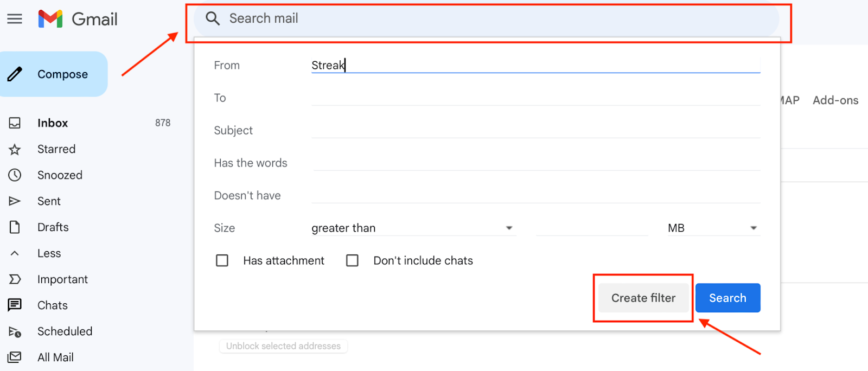The height and width of the screenshot is (371, 868).
Task: Click the Inbox tray icon
Action: click(x=15, y=123)
